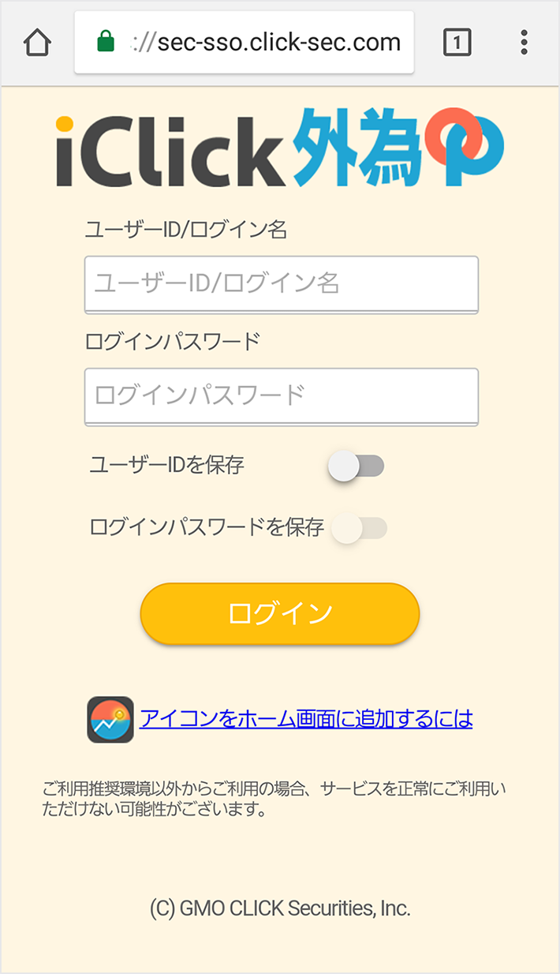The height and width of the screenshot is (974, 560).
Task: Click the ユーザーID/ログイン名 label above the field
Action: 186,230
